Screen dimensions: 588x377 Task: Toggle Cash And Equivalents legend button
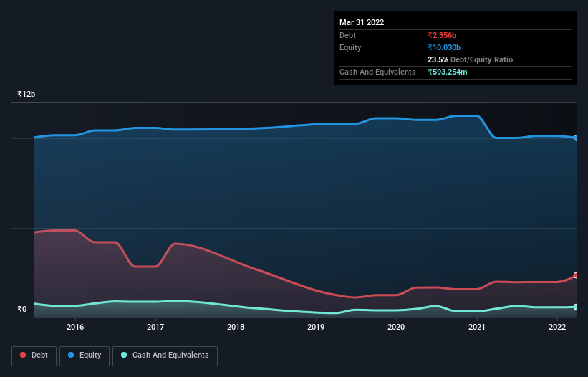point(165,355)
